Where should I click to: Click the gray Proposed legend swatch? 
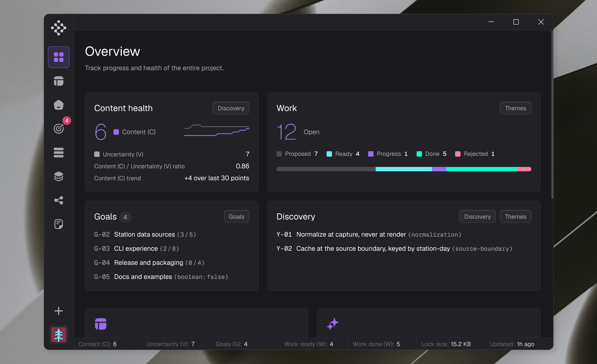point(279,154)
